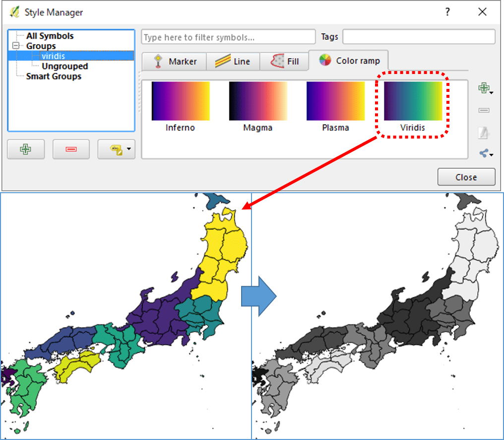The height and width of the screenshot is (440, 504).
Task: Click the minus icon to remove selected ramp
Action: tap(484, 110)
